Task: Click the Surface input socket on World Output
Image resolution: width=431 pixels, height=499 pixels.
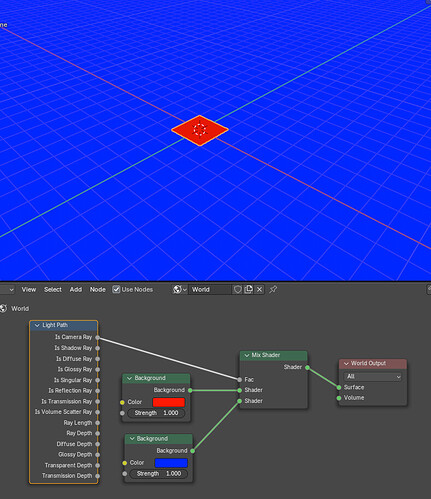Action: click(339, 387)
